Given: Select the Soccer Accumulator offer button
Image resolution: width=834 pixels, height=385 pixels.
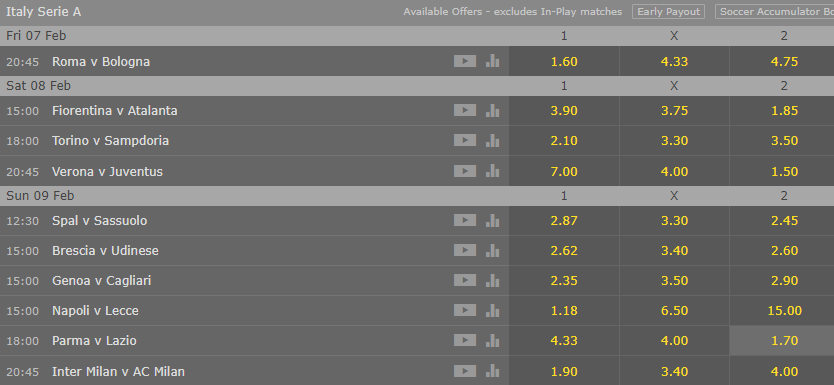Looking at the screenshot, I should point(774,12).
